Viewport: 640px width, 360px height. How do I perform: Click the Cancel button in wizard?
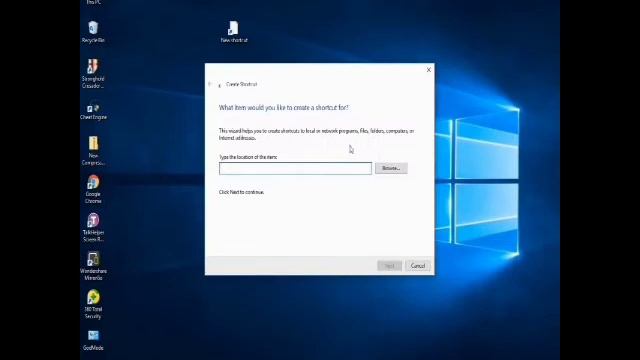click(x=418, y=266)
